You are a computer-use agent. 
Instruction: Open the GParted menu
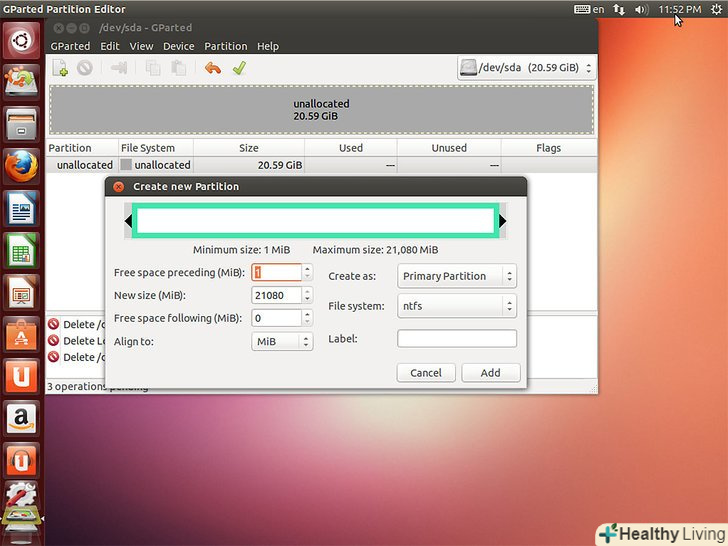click(70, 46)
